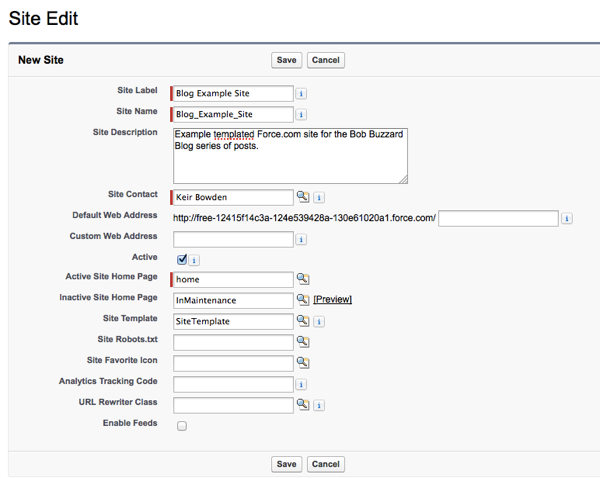Click info icon beside Default Web Address
This screenshot has height=478, width=600.
click(x=567, y=219)
